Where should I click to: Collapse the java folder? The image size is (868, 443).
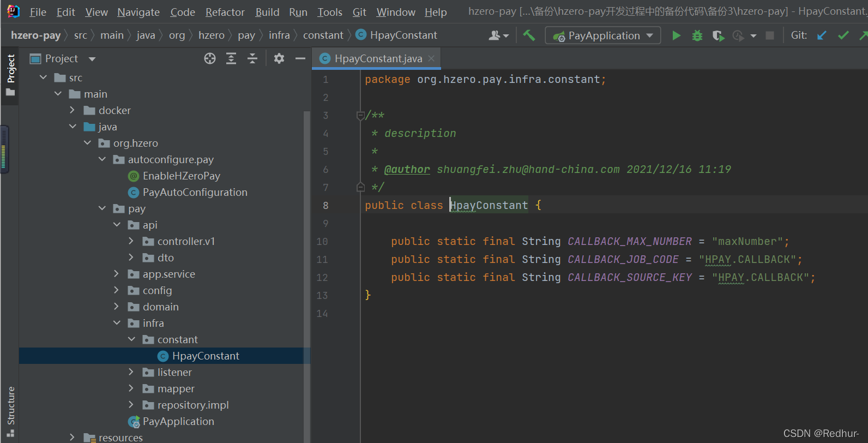tap(73, 127)
